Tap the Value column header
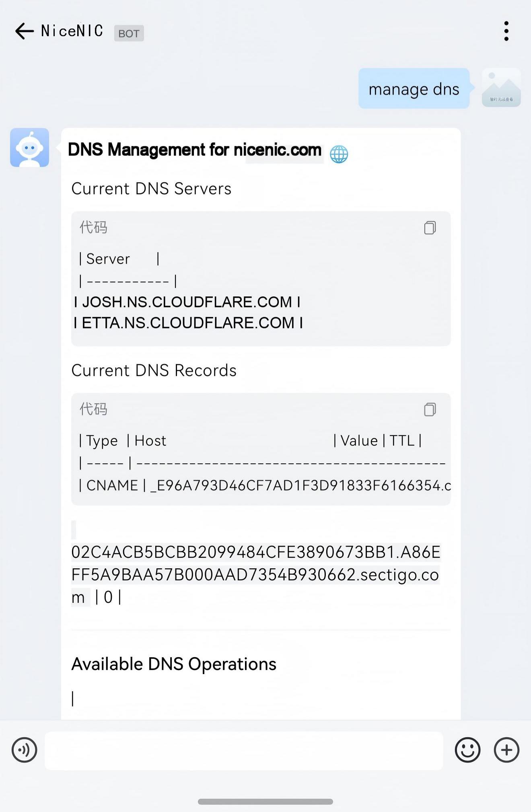Screen dimensions: 531x812 tap(359, 441)
